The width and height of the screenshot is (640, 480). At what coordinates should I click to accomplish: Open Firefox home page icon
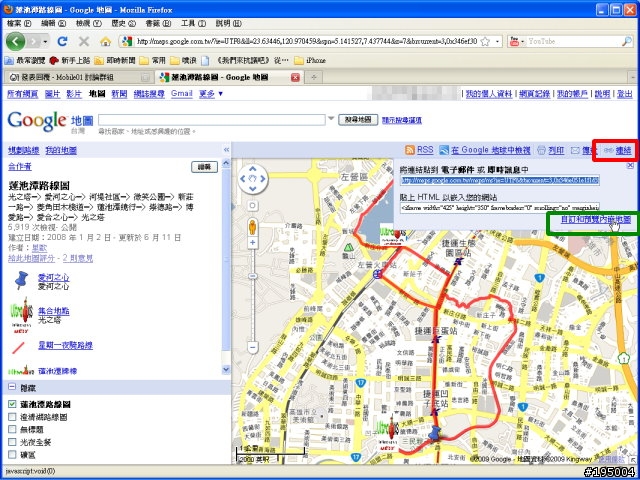pyautogui.click(x=106, y=41)
